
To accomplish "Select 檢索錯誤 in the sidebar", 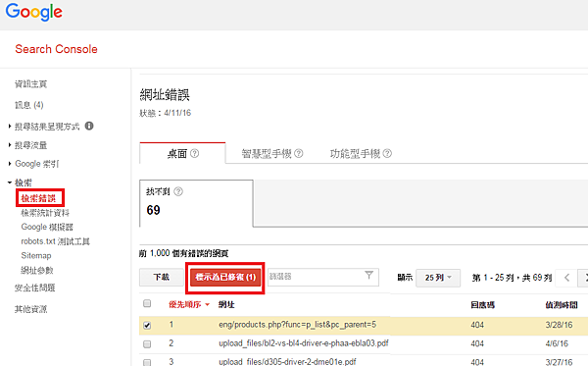I will point(38,198).
